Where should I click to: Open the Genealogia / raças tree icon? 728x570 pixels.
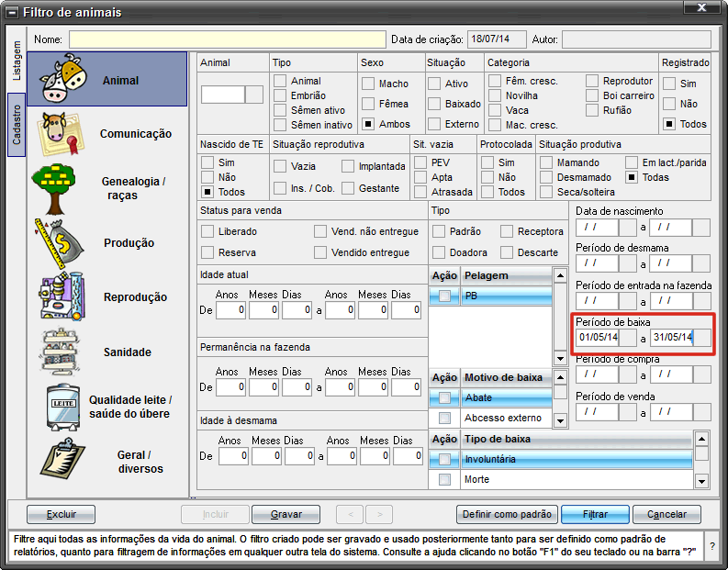point(54,188)
